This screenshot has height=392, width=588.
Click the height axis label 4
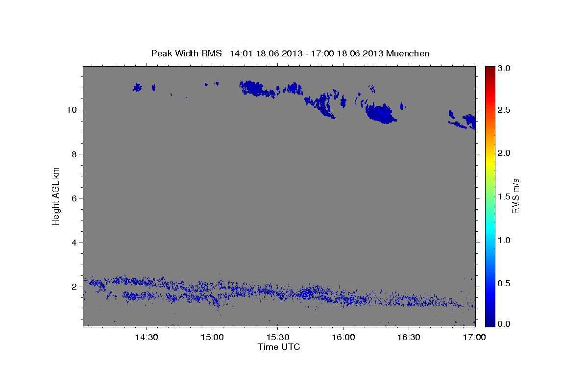click(75, 243)
